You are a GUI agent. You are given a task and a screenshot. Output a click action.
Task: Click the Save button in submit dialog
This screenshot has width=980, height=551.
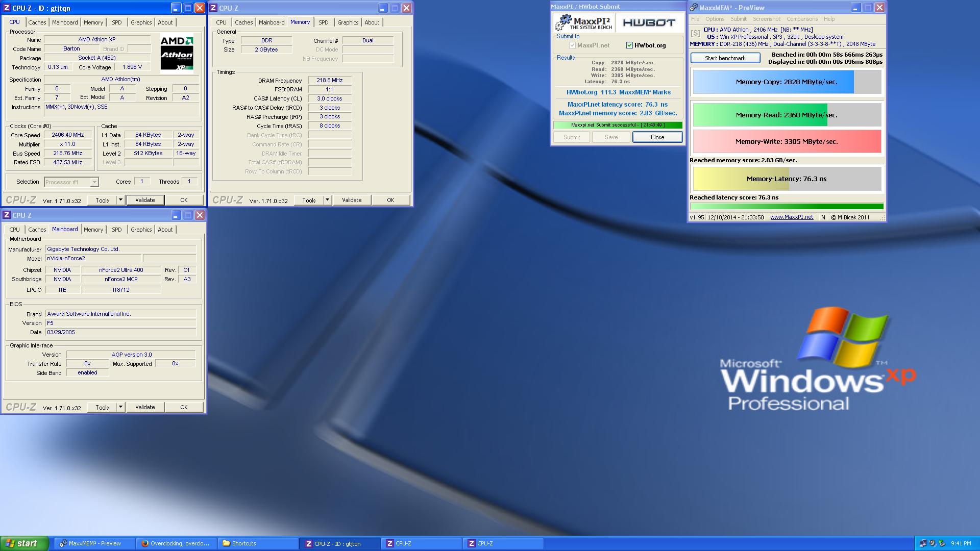point(611,137)
